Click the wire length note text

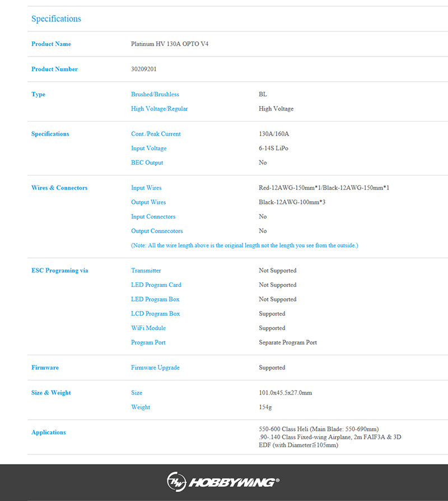tap(245, 245)
